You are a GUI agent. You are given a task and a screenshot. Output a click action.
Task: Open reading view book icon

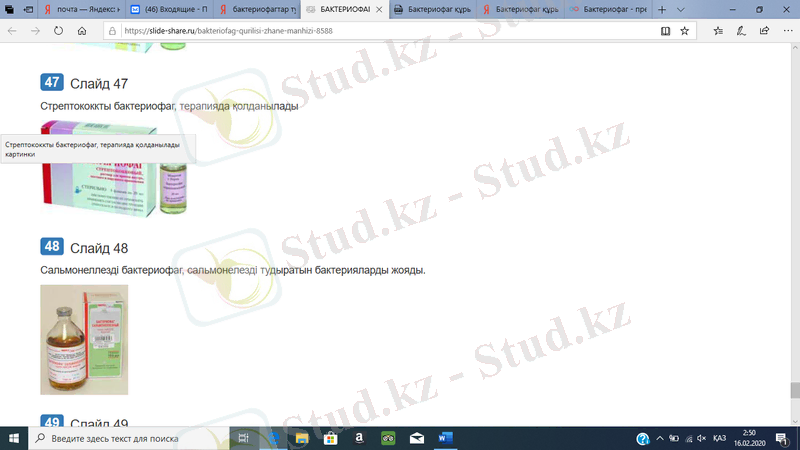tap(665, 31)
